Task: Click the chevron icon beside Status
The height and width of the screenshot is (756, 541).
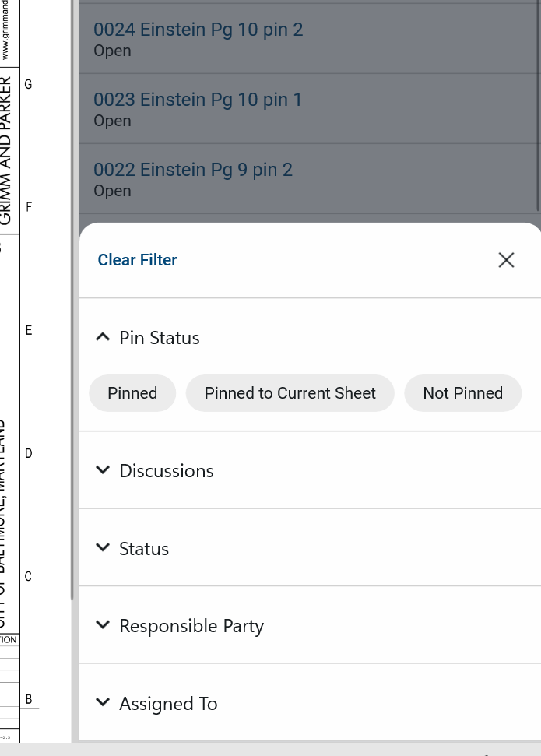Action: click(x=103, y=547)
